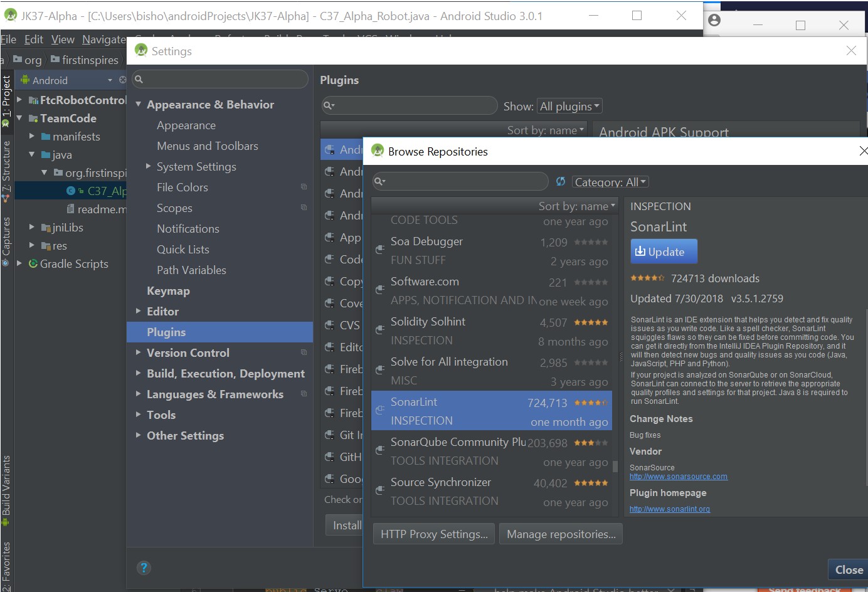Viewport: 868px width, 592px height.
Task: Click the Settings search field
Action: tap(221, 79)
